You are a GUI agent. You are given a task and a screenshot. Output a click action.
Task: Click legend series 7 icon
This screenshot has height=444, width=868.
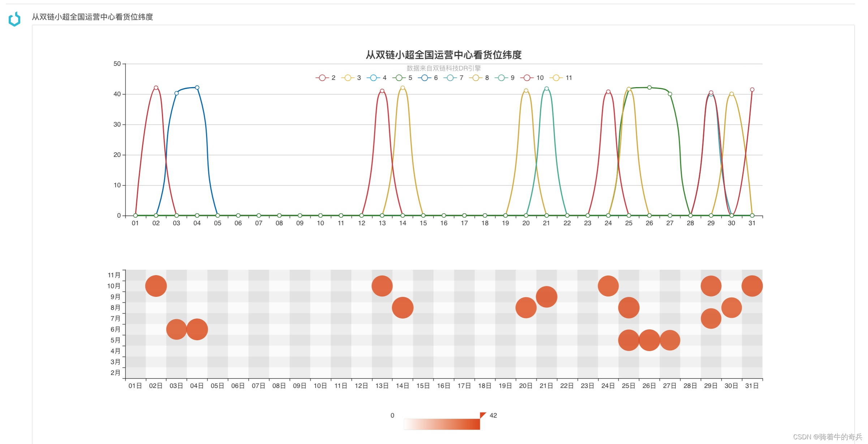pyautogui.click(x=450, y=78)
